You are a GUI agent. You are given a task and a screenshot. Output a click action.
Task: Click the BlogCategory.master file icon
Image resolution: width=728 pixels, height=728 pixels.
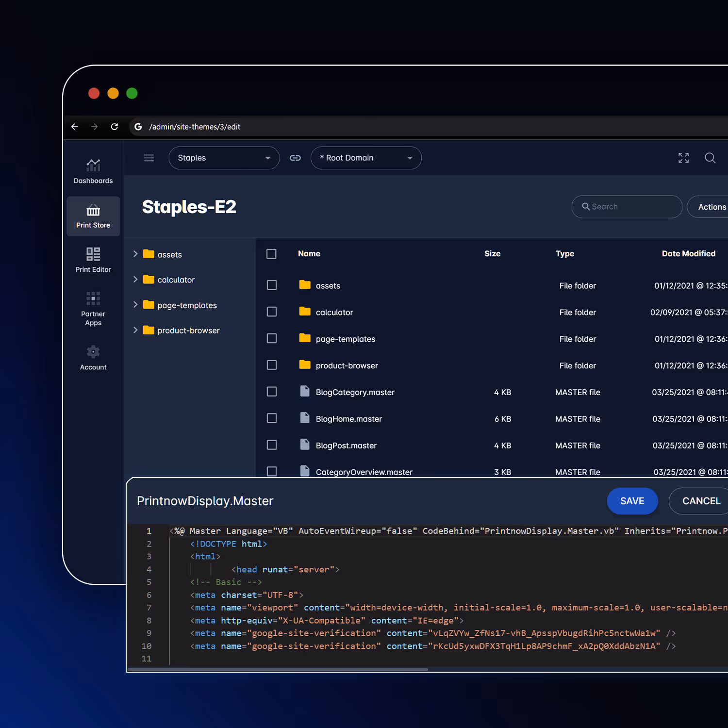click(x=305, y=391)
